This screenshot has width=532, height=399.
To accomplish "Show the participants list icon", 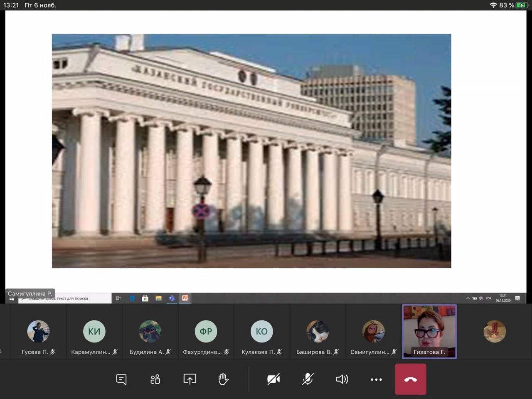I will click(155, 379).
